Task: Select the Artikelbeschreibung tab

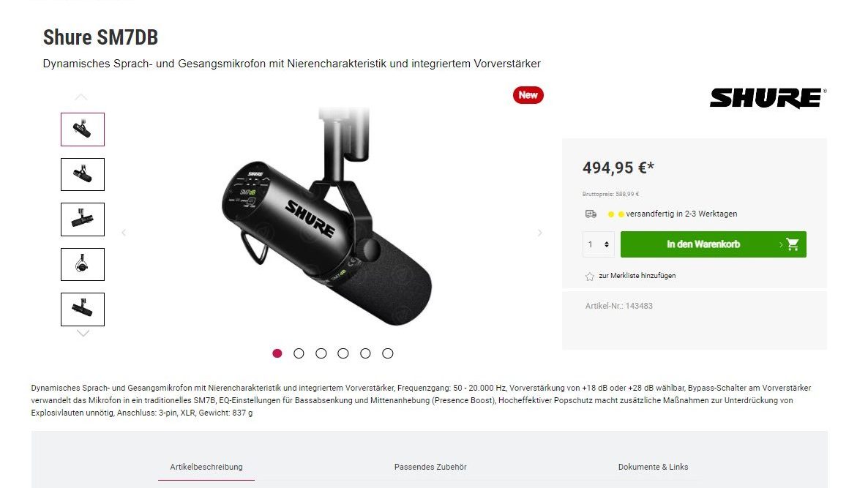Action: pos(206,467)
